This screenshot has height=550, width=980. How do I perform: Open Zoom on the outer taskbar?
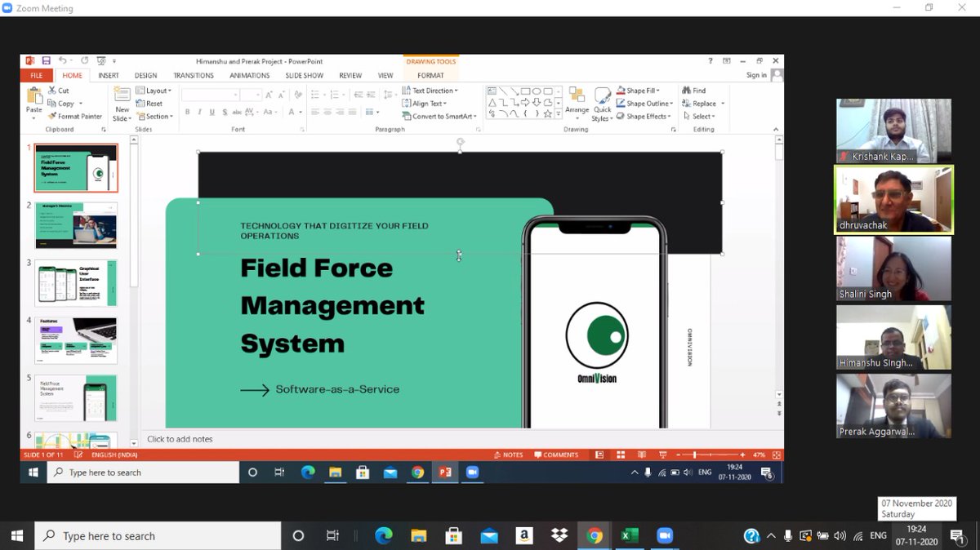coord(665,536)
